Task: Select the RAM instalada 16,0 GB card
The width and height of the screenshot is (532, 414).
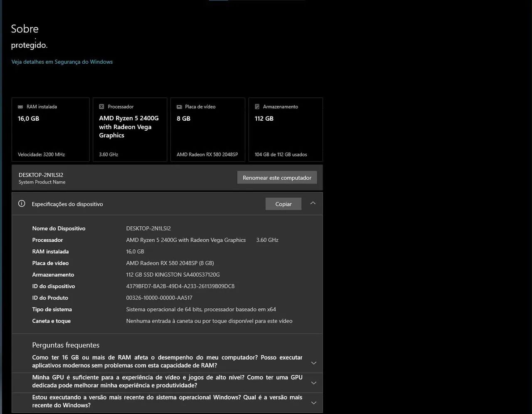Action: pyautogui.click(x=51, y=130)
